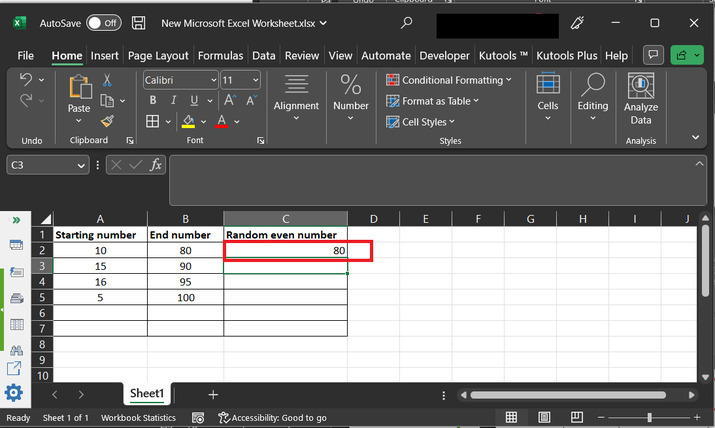
Task: Expand the Conditional Formatting dropdown
Action: tap(450, 80)
